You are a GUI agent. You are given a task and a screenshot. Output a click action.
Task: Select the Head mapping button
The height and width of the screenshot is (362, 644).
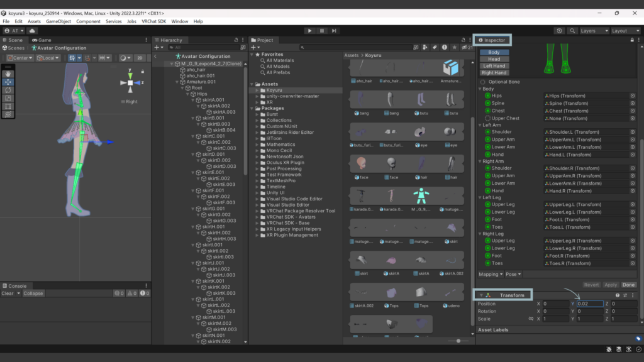click(x=494, y=59)
